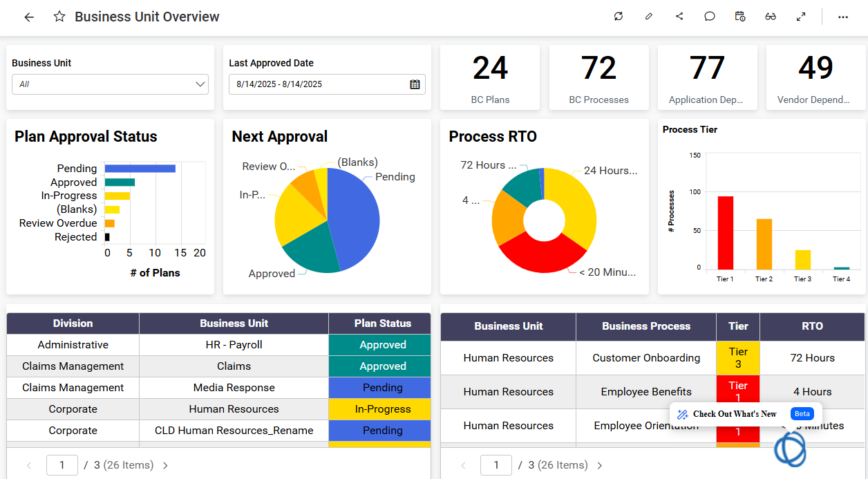Open the Last Approved Date calendar picker

point(415,84)
